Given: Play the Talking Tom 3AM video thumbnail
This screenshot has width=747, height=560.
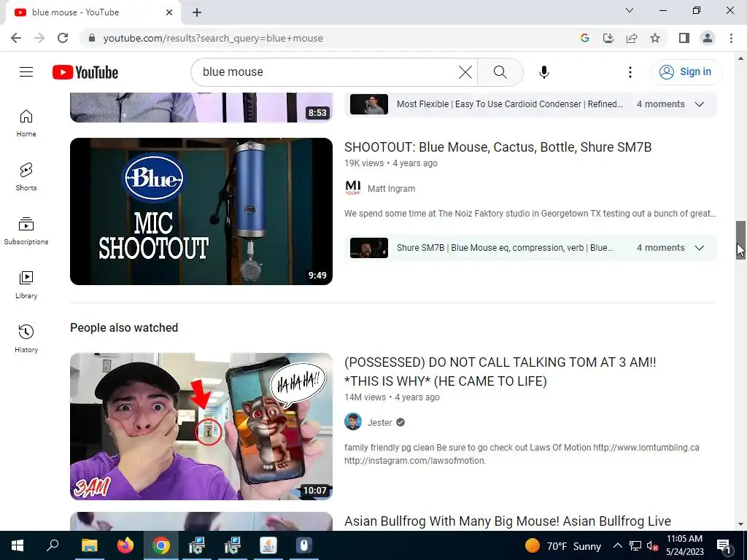Looking at the screenshot, I should (201, 426).
